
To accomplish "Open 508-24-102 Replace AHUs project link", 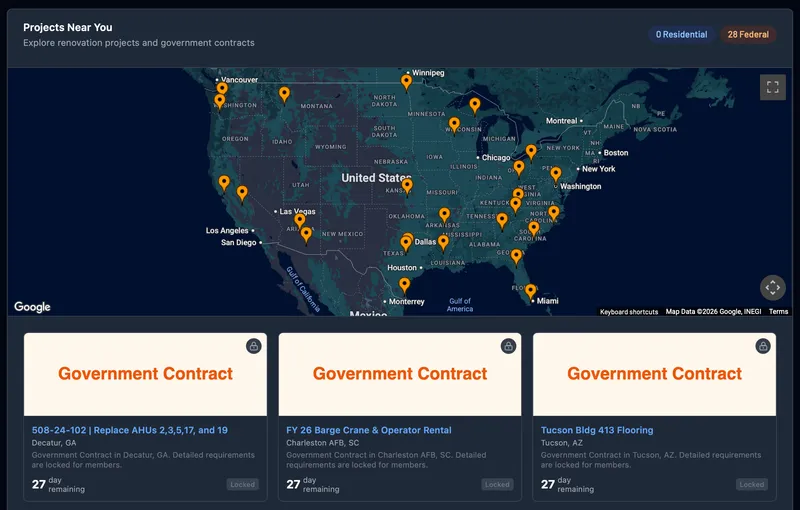I will (130, 430).
